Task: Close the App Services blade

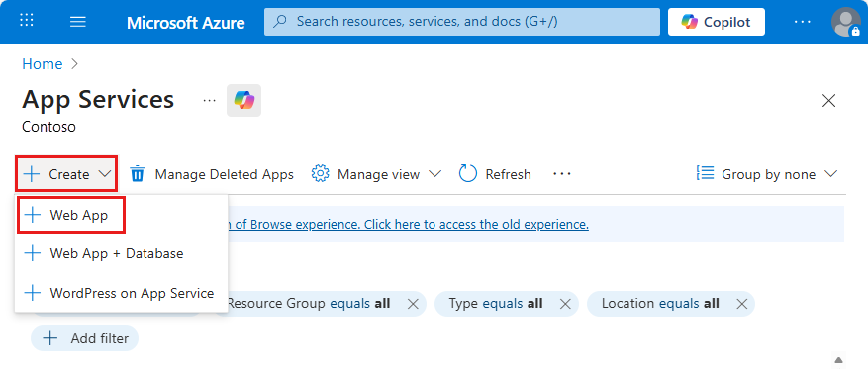Action: pos(828,101)
